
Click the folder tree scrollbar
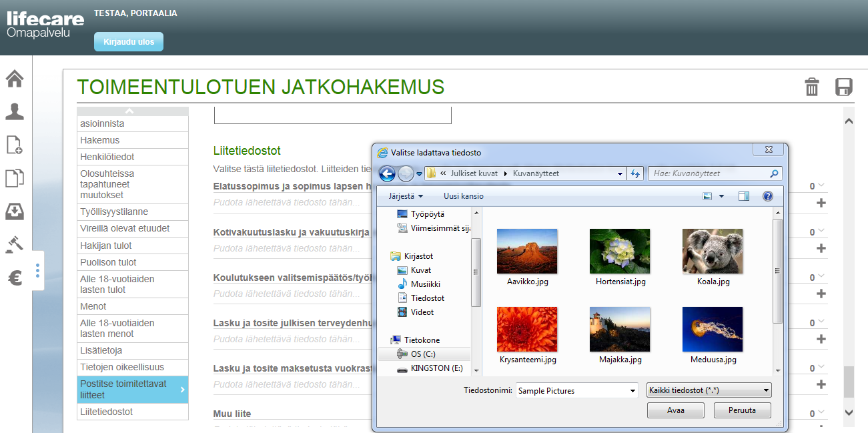(x=476, y=272)
